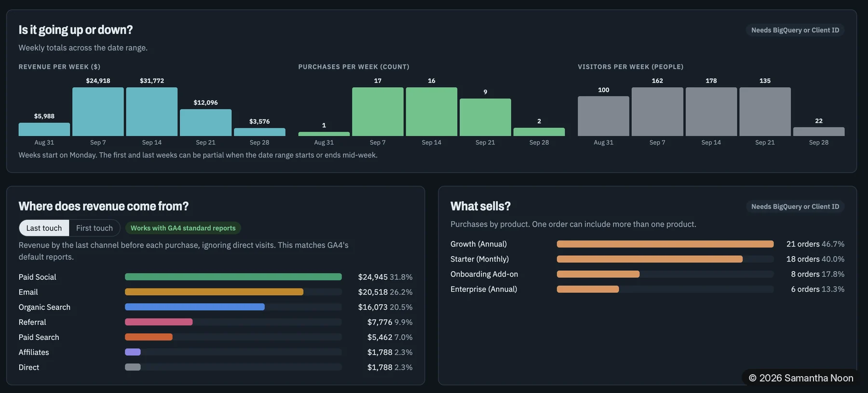Select the Sep 14 visitors bar showing 178
This screenshot has height=393, width=868.
(x=711, y=112)
